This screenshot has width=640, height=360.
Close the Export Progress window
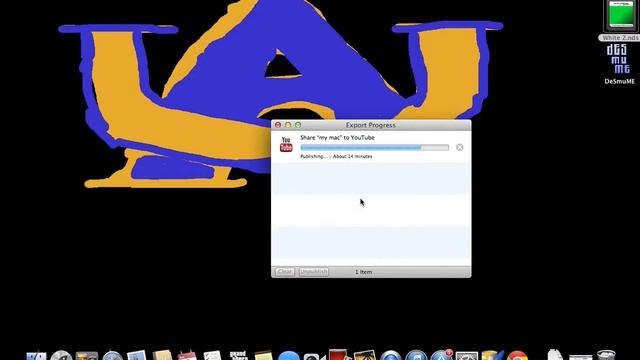click(x=278, y=125)
